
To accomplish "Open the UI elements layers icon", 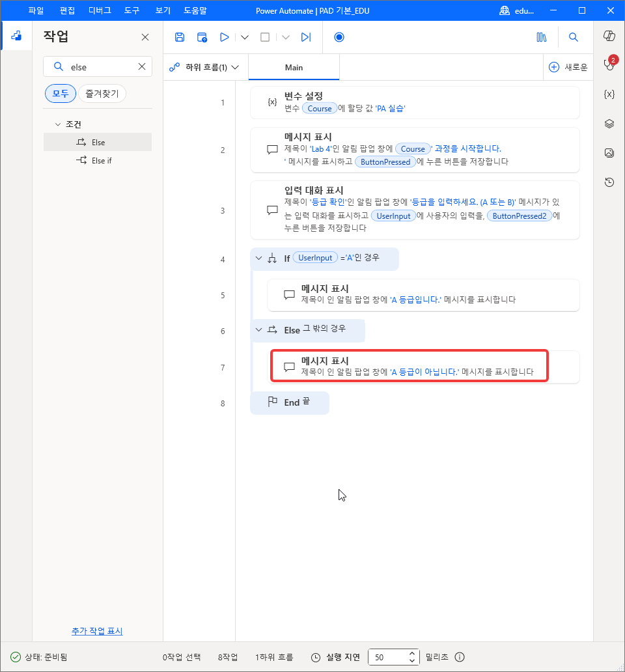I will [609, 124].
